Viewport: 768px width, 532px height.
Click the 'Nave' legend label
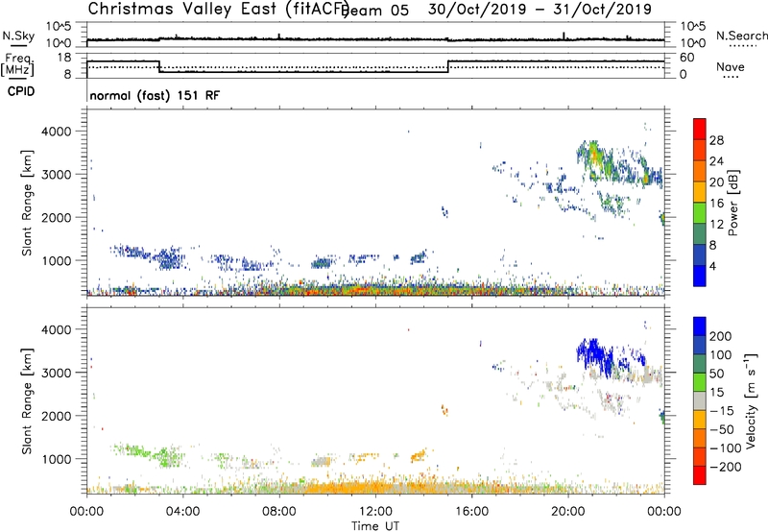pyautogui.click(x=731, y=66)
